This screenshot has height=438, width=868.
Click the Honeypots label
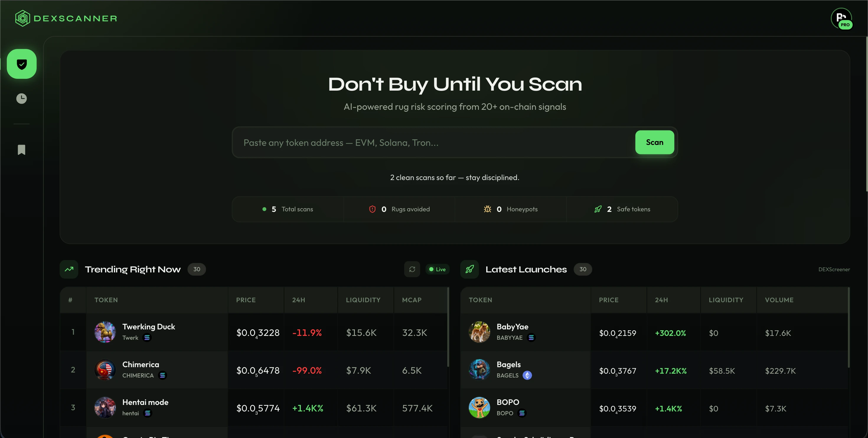pos(522,209)
